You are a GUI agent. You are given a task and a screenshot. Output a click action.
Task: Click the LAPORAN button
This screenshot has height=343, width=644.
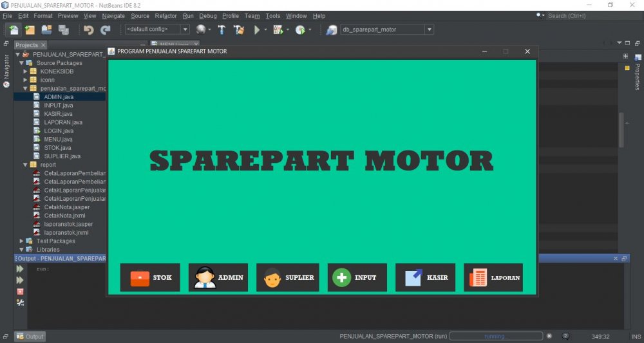493,277
